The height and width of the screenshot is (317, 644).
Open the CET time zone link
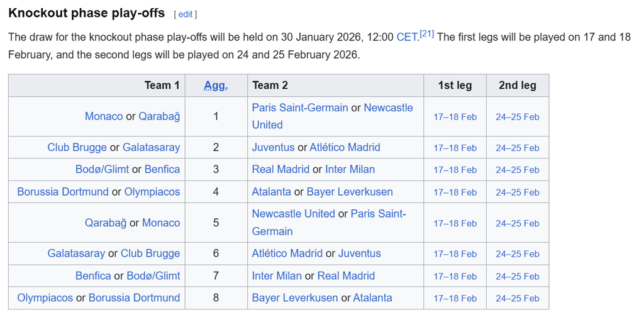pos(407,37)
